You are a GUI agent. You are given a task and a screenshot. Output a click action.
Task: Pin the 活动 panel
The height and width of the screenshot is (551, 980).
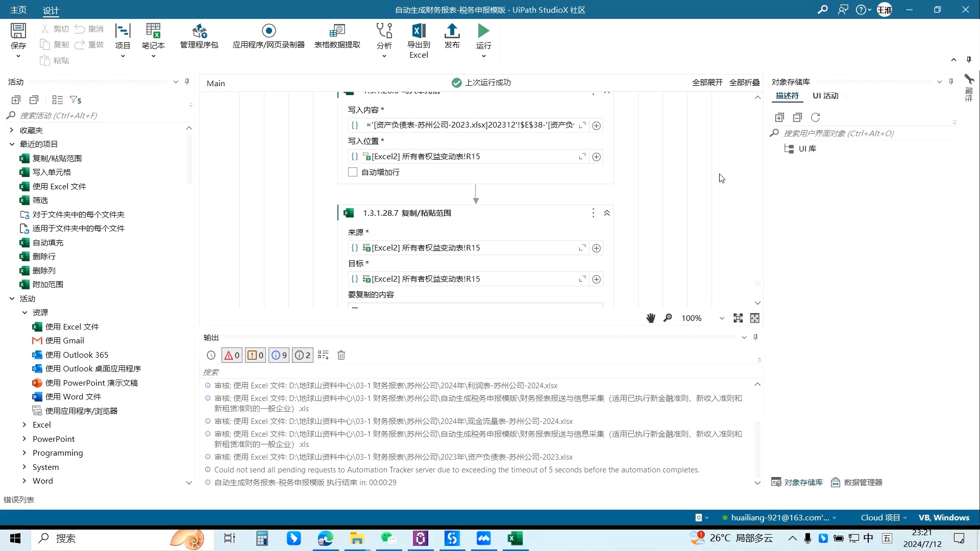[x=187, y=82]
